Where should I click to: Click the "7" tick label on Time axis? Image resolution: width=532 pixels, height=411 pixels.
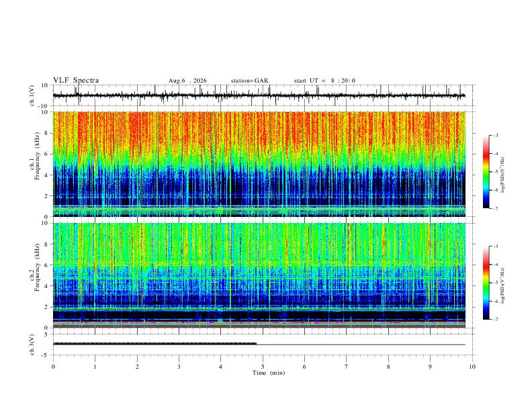coord(347,367)
